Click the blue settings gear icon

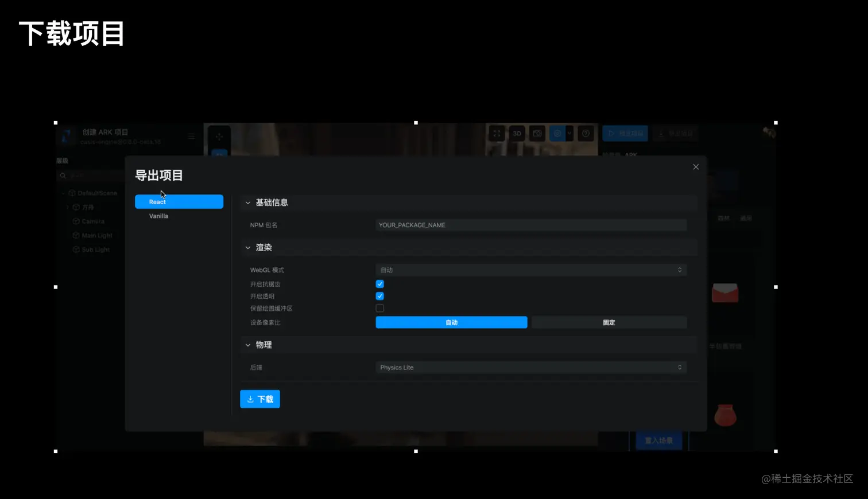[x=557, y=134]
